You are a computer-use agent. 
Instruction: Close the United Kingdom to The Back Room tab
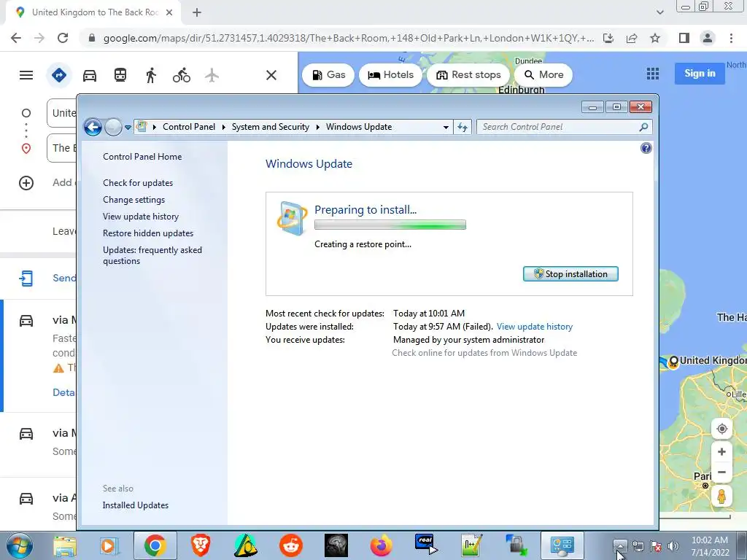(x=169, y=13)
